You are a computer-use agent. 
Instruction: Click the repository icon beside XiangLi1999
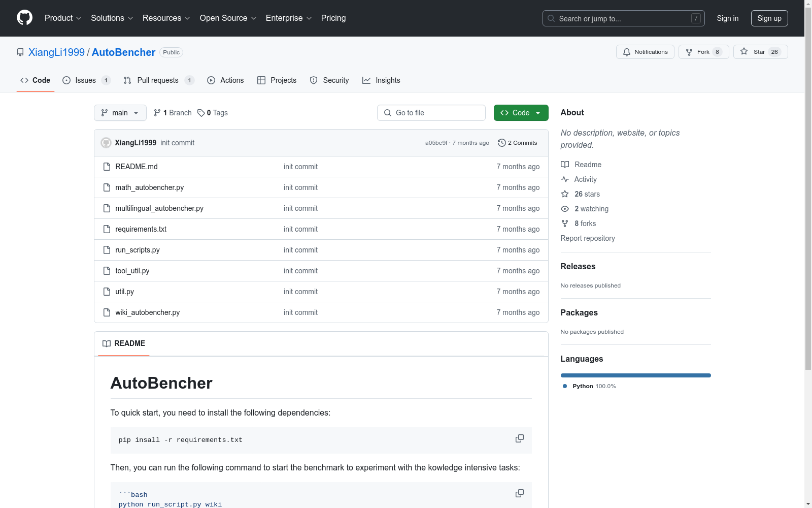tap(20, 52)
